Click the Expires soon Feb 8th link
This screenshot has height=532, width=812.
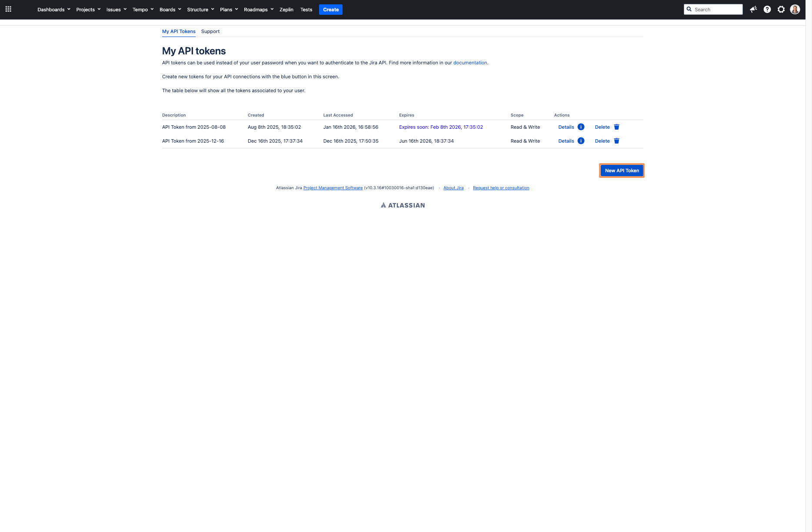(441, 127)
